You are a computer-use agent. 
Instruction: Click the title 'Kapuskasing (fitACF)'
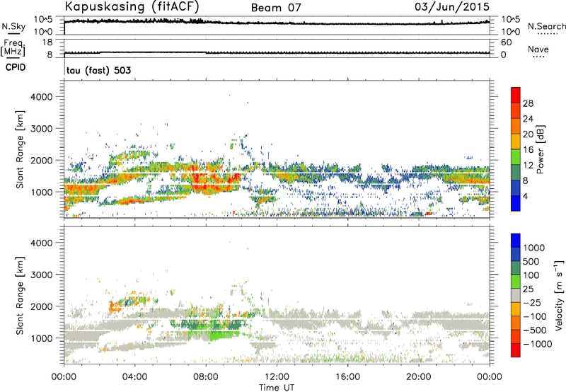pos(132,6)
